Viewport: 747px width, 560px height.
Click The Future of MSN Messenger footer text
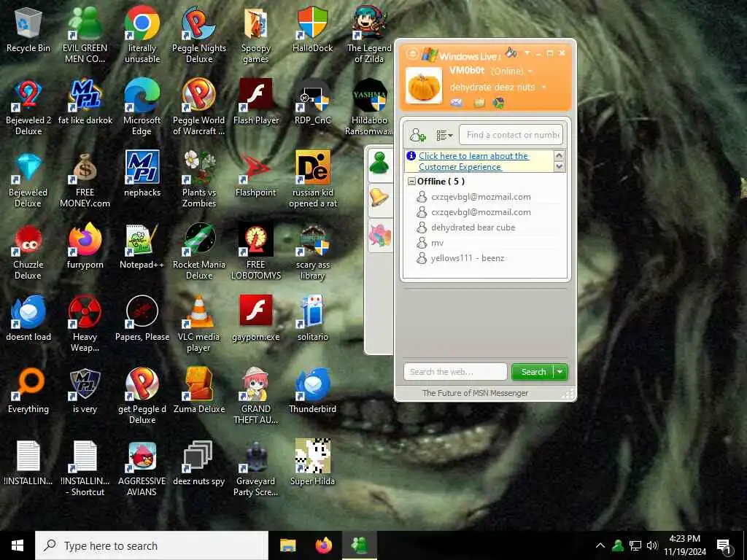click(x=475, y=393)
